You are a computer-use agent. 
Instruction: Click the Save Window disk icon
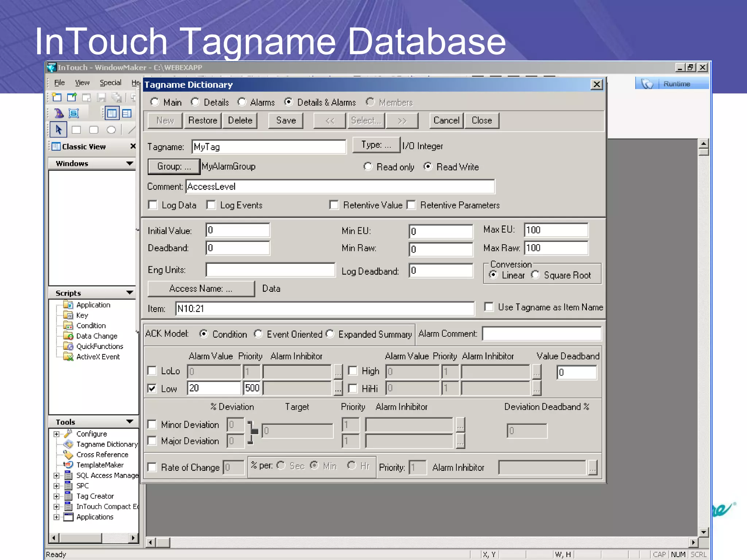tap(101, 97)
